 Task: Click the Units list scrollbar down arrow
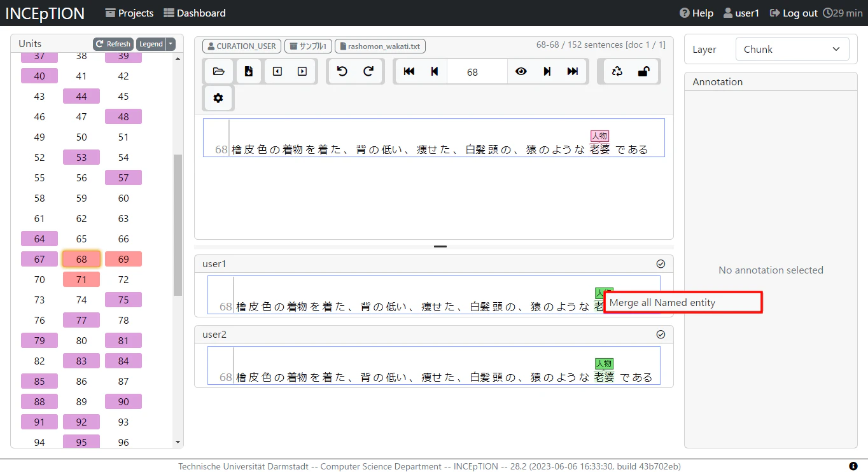click(178, 442)
